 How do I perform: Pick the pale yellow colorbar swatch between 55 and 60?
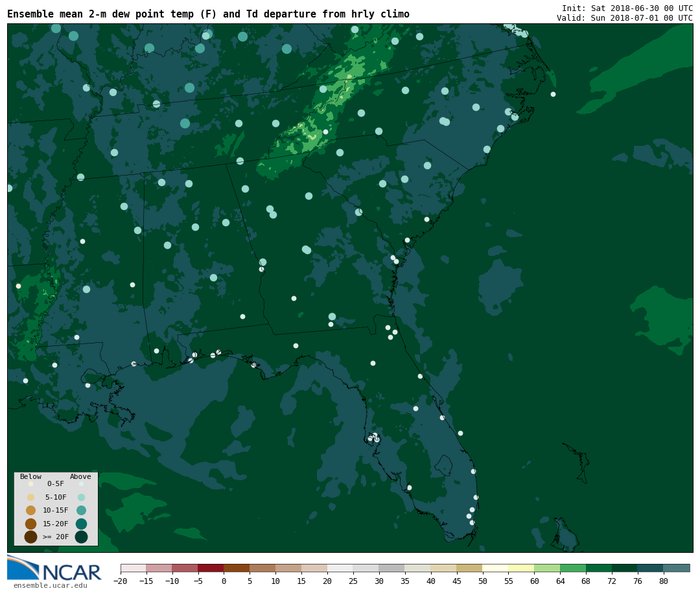522,568
